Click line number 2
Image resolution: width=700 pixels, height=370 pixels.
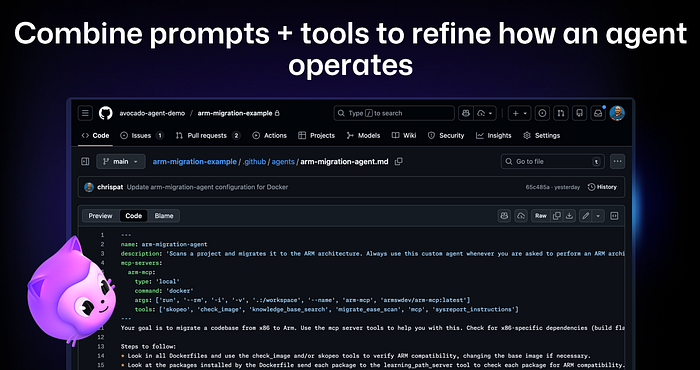[x=102, y=245]
